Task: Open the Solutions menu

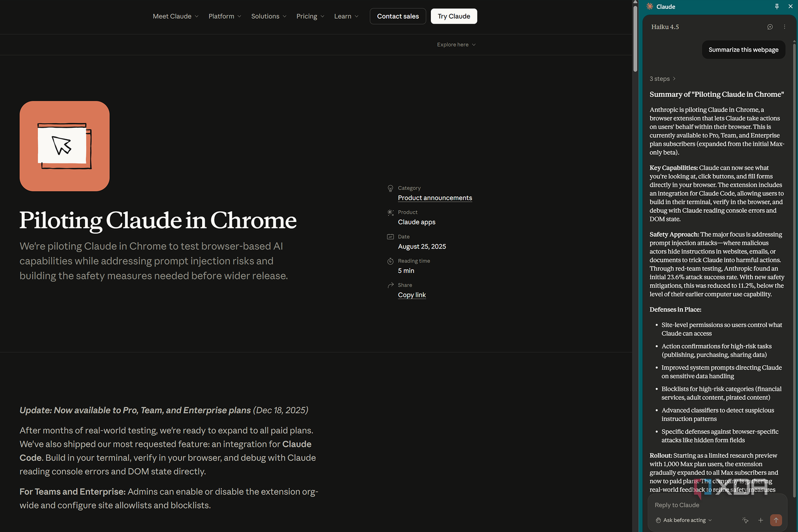Action: click(268, 16)
